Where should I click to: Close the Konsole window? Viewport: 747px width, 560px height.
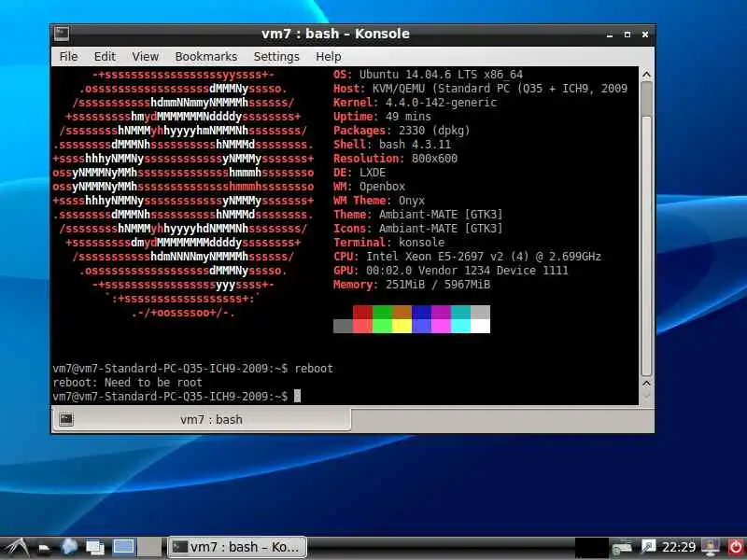pos(645,35)
